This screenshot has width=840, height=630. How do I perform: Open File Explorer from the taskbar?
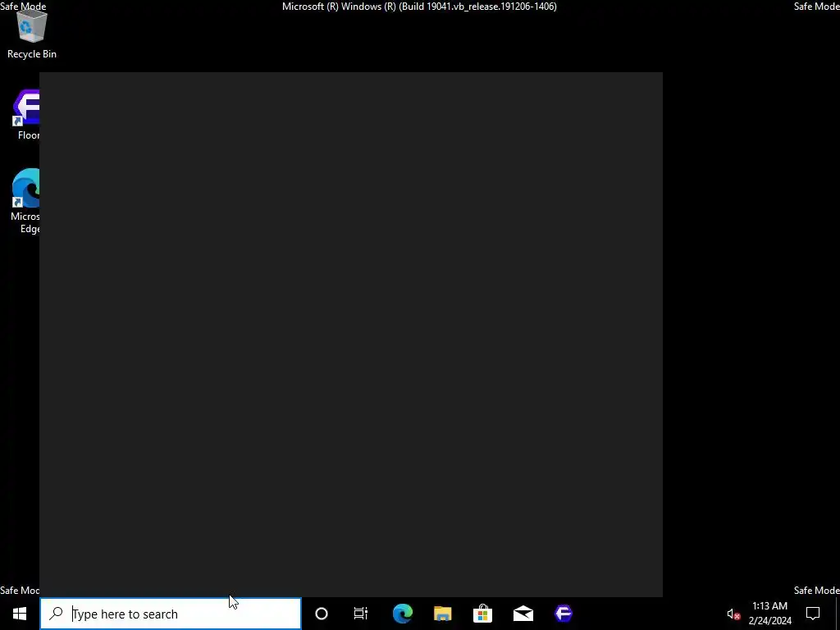pos(442,614)
